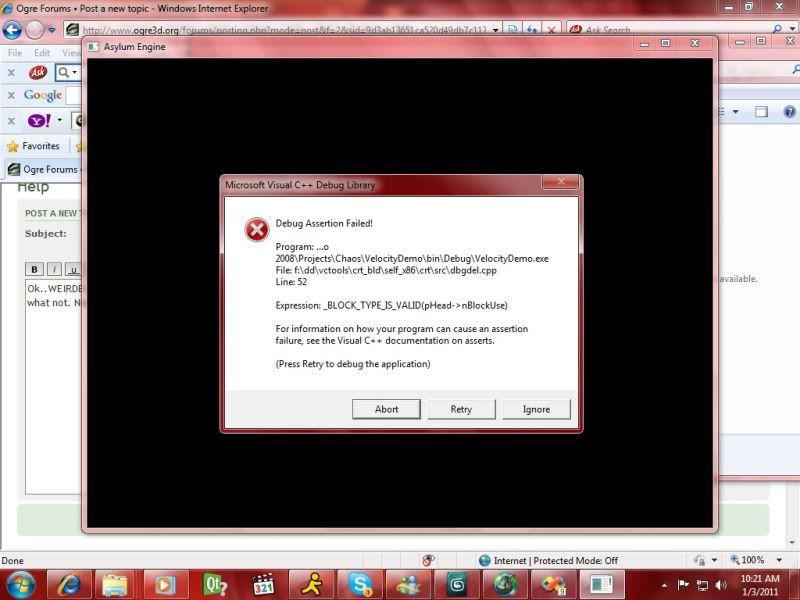The image size is (800, 600).
Task: Choose Retry to debug the application
Action: 461,409
